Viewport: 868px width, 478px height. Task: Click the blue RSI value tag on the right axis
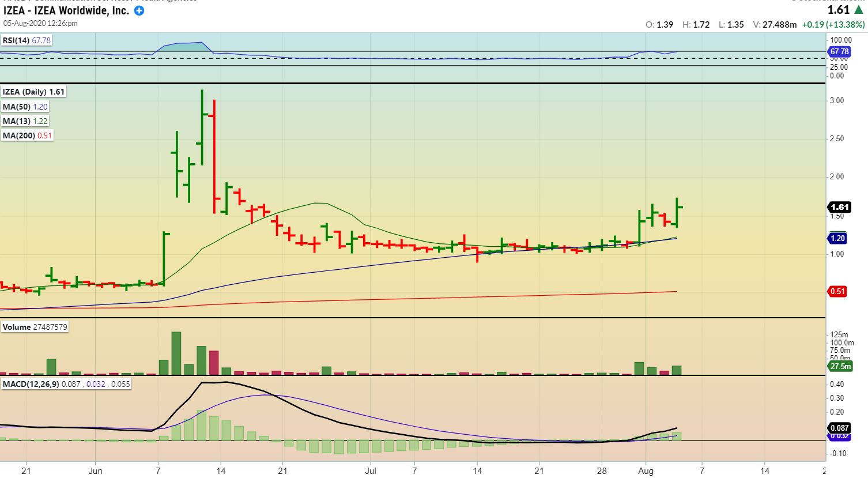point(840,51)
